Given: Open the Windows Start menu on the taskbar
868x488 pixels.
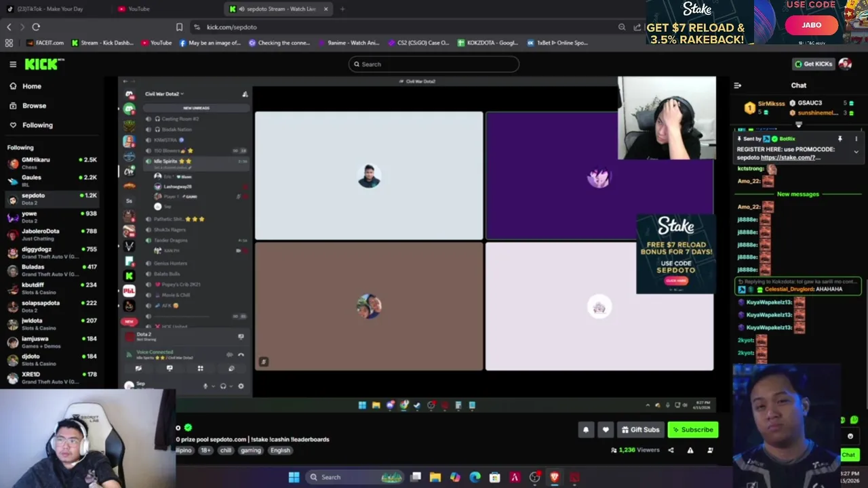Looking at the screenshot, I should (294, 477).
